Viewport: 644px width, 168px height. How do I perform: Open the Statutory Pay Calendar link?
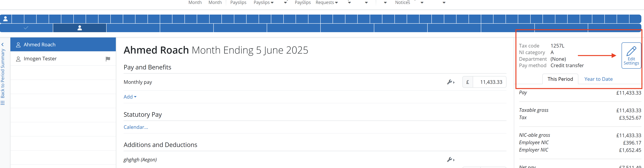(136, 127)
